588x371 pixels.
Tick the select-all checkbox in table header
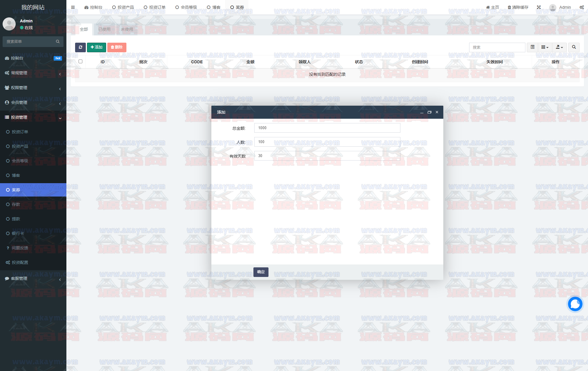81,62
